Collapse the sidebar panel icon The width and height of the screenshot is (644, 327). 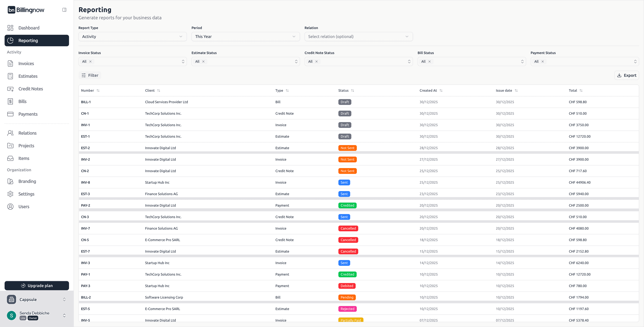pyautogui.click(x=64, y=10)
